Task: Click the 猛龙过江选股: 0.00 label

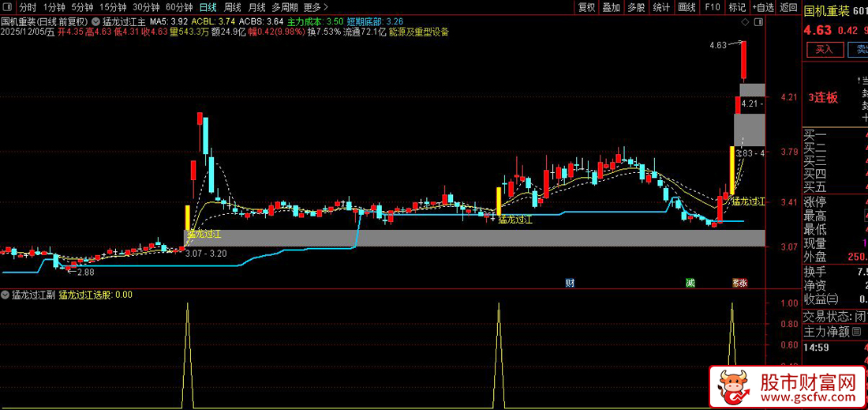Action: pos(95,295)
